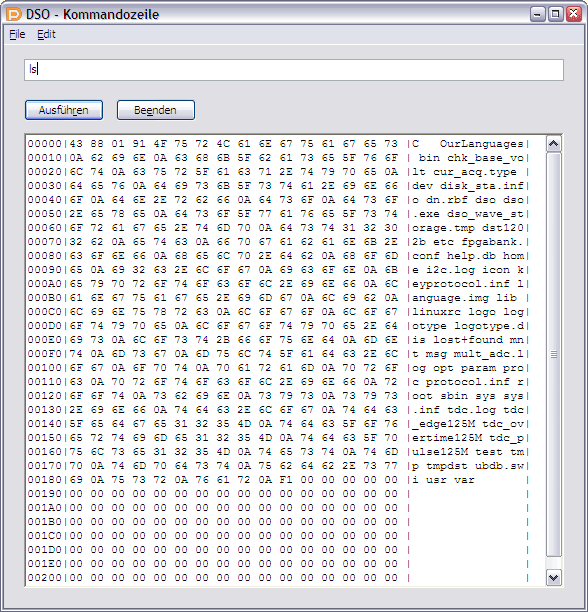Close the DSO Kommandozeile window
This screenshot has width=588, height=612.
[574, 14]
